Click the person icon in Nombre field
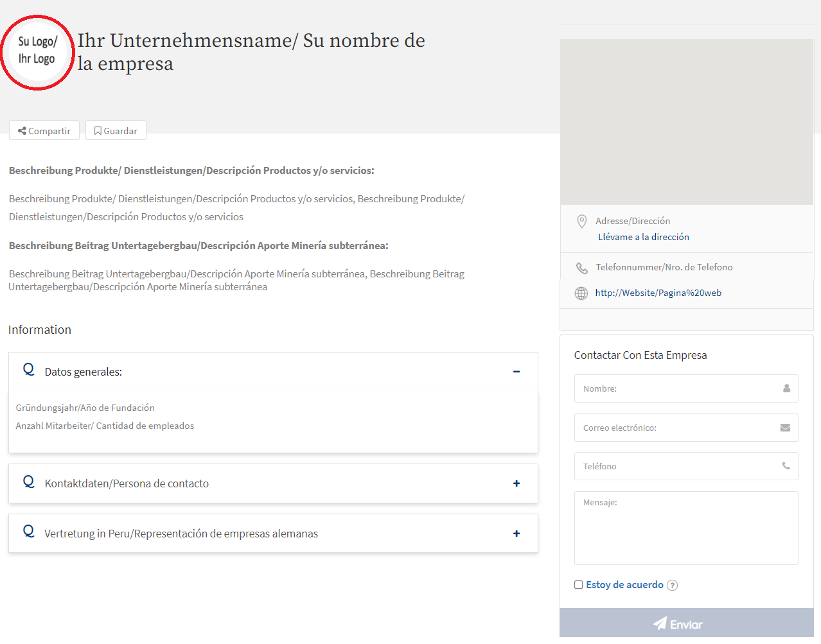 786,388
